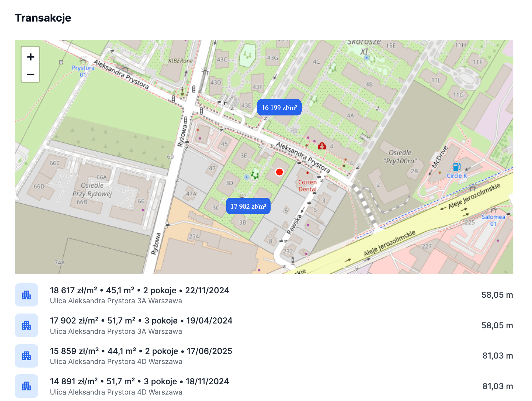Click building icon for 14 891 zł/m² transaction
This screenshot has width=532, height=401.
click(x=26, y=386)
